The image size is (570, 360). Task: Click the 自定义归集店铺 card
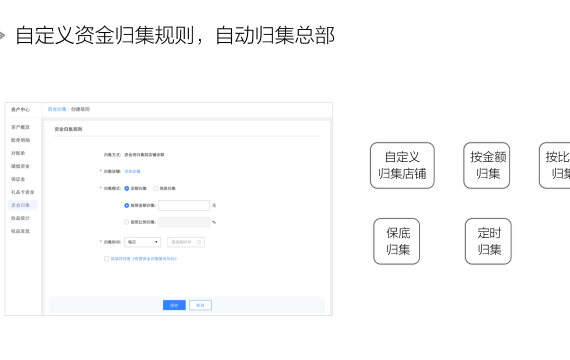[x=402, y=165]
